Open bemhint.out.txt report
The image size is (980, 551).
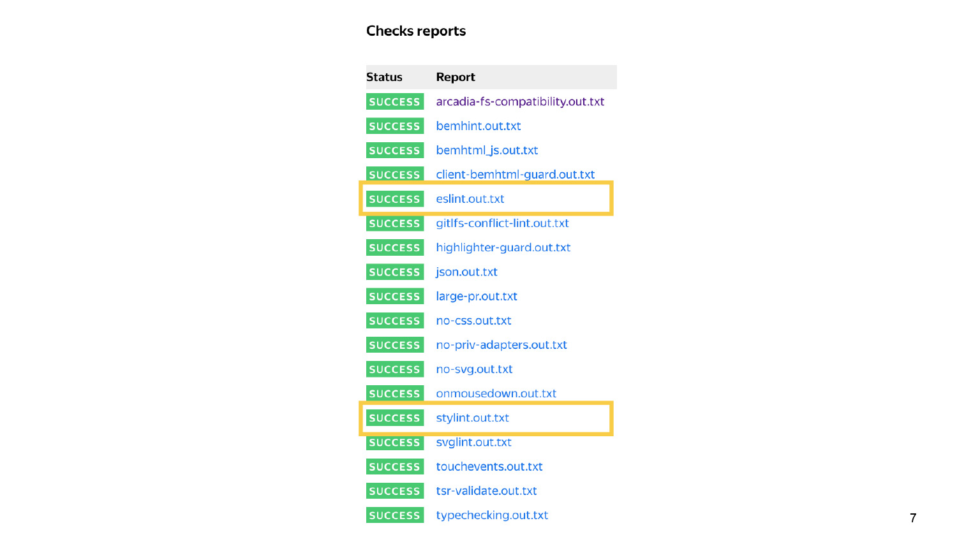point(479,126)
